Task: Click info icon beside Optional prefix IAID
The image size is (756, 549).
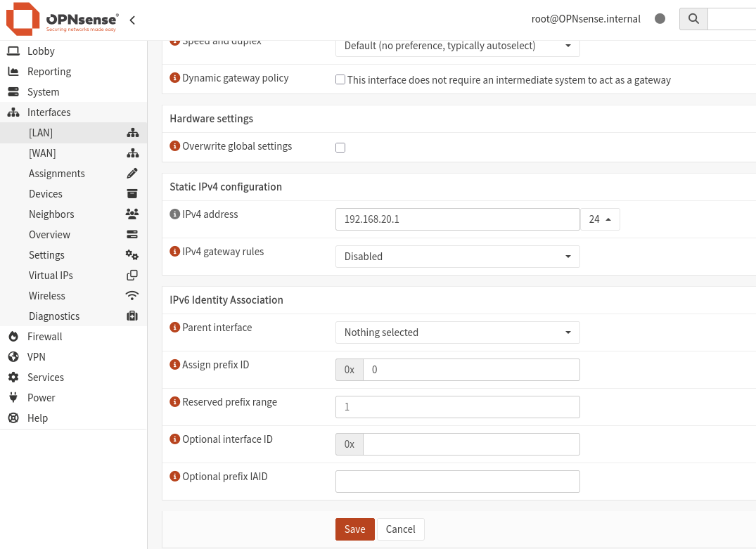Action: 175,476
